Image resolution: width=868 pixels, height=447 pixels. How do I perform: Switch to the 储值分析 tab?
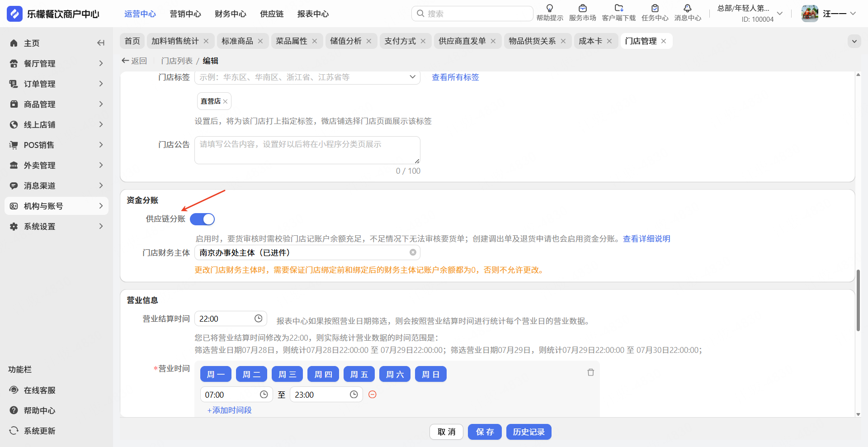click(x=346, y=41)
